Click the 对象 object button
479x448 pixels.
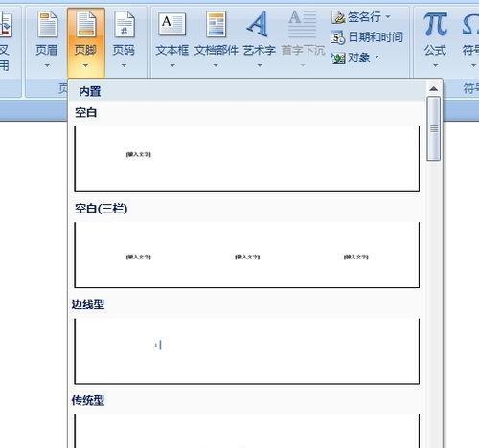tap(355, 57)
